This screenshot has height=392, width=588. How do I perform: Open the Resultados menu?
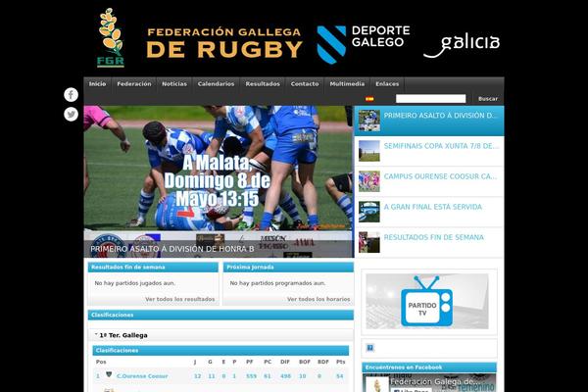click(x=263, y=84)
